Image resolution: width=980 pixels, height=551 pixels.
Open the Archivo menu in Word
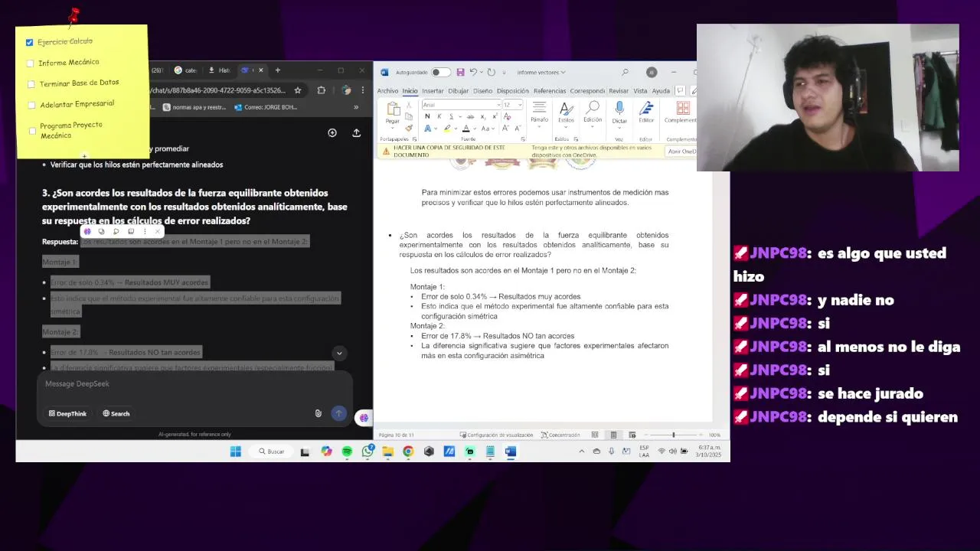pos(387,90)
